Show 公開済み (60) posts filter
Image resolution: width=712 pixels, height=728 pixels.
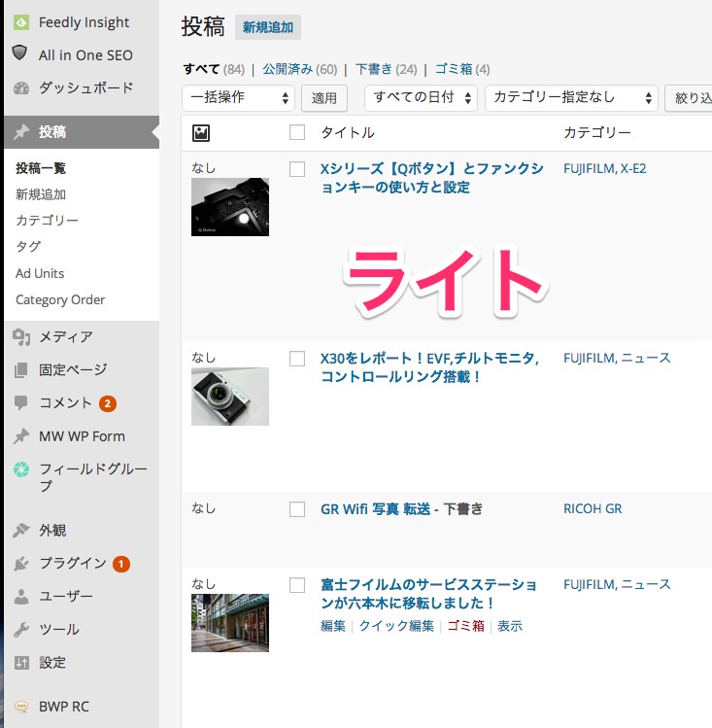300,69
